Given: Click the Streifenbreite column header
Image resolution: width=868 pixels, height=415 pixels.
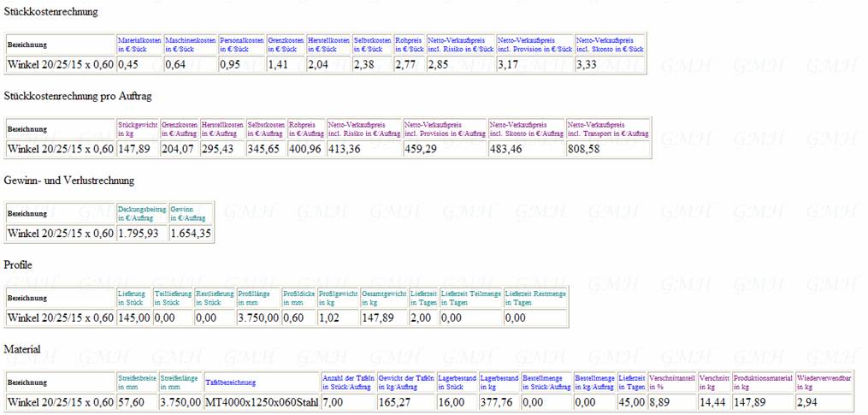Looking at the screenshot, I should click(137, 382).
